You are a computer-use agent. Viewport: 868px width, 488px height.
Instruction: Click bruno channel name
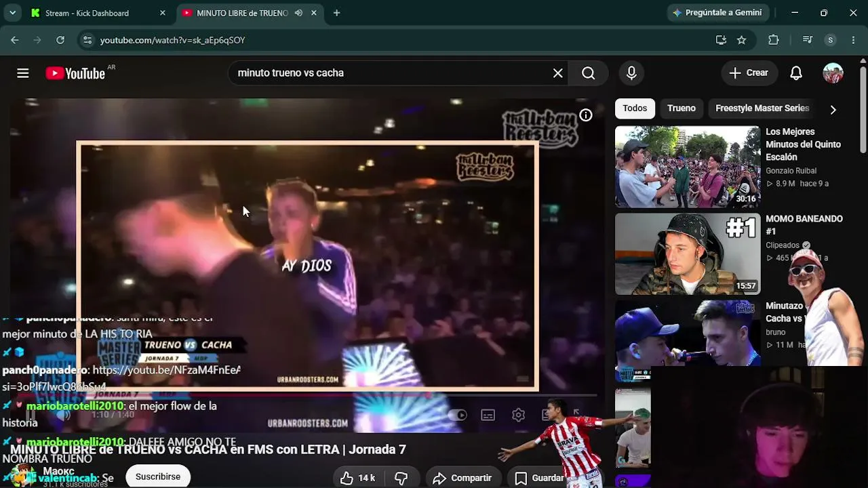click(776, 332)
